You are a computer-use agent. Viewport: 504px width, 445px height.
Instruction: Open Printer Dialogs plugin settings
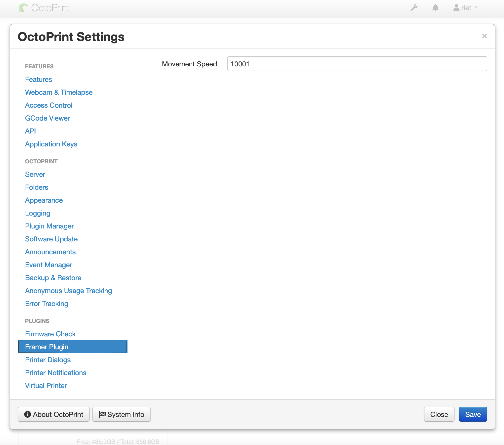[48, 360]
